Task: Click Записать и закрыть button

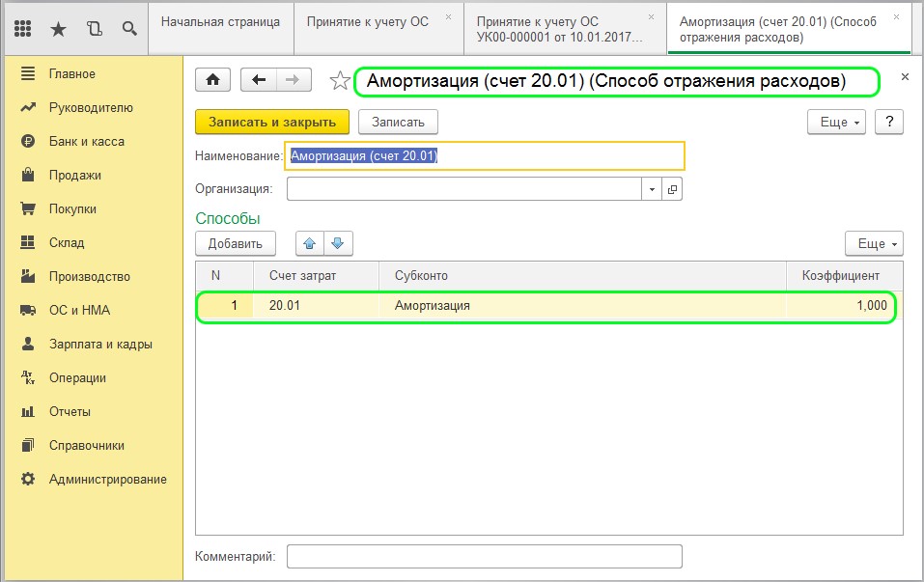Action: tap(272, 122)
